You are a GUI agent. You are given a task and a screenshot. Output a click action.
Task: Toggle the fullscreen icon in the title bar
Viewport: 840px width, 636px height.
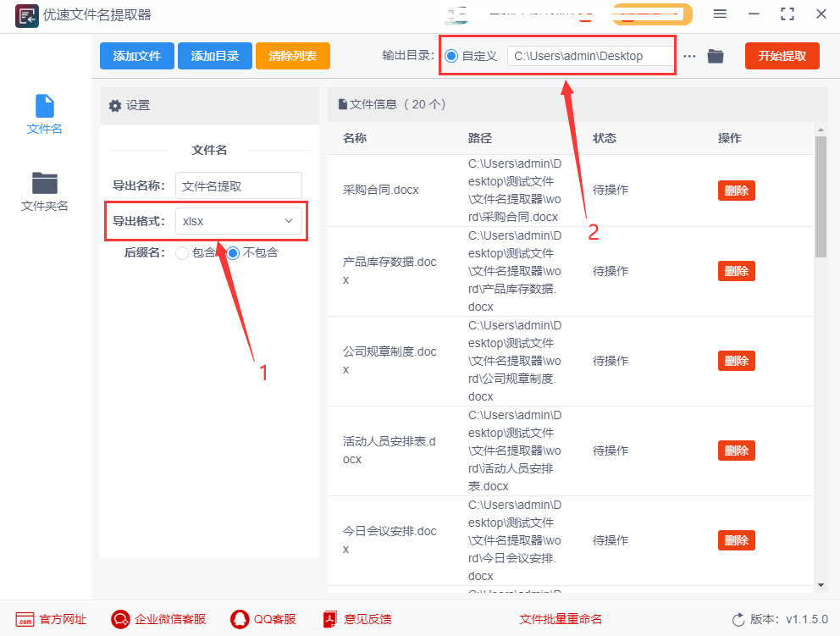click(787, 14)
